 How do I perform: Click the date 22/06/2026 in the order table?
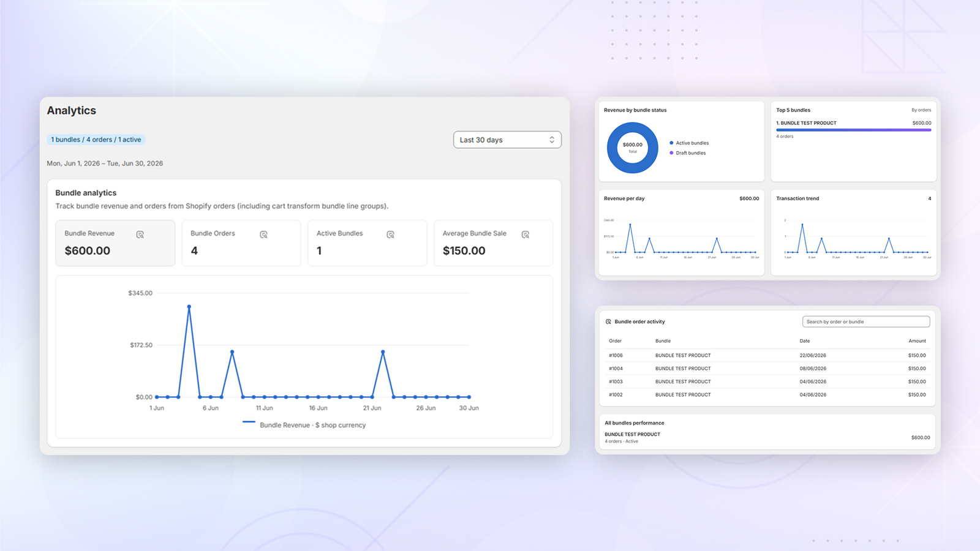(x=813, y=355)
